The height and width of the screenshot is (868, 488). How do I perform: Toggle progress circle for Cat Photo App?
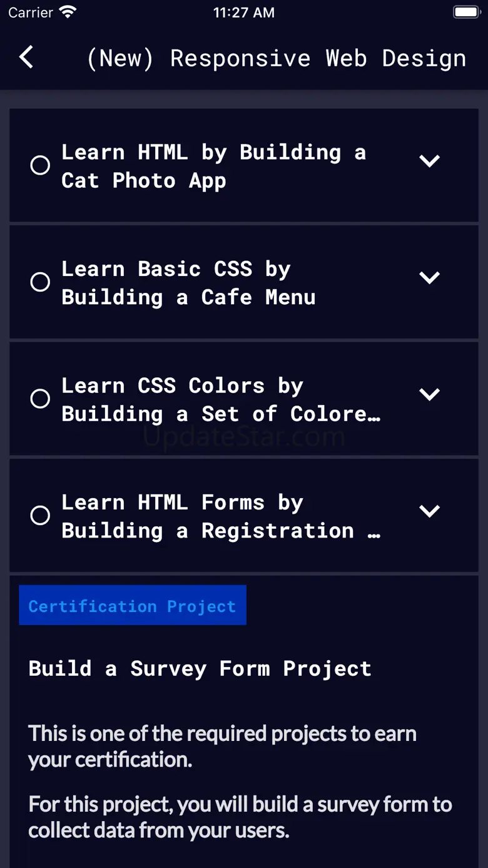40,165
